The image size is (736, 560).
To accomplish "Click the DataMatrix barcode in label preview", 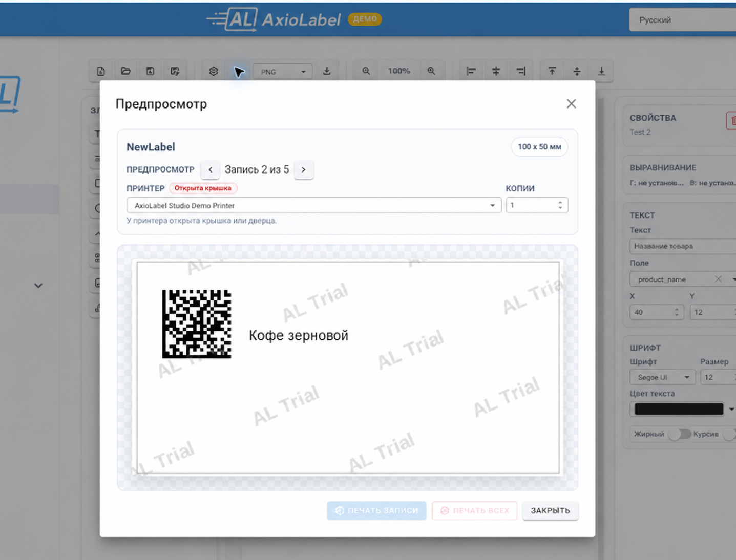I will coord(197,324).
